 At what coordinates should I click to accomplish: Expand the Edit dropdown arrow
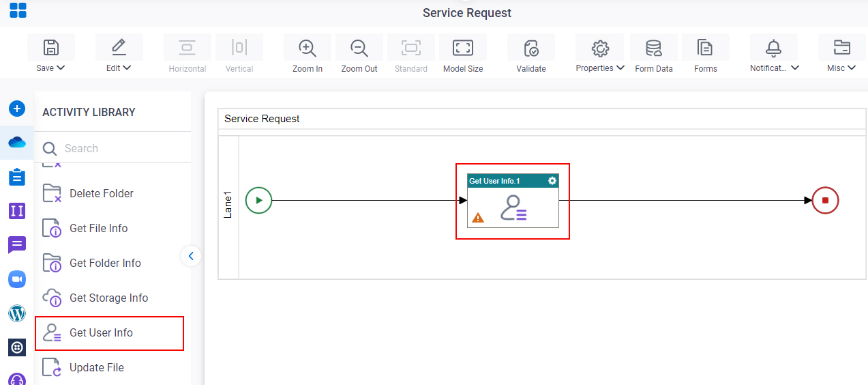127,68
